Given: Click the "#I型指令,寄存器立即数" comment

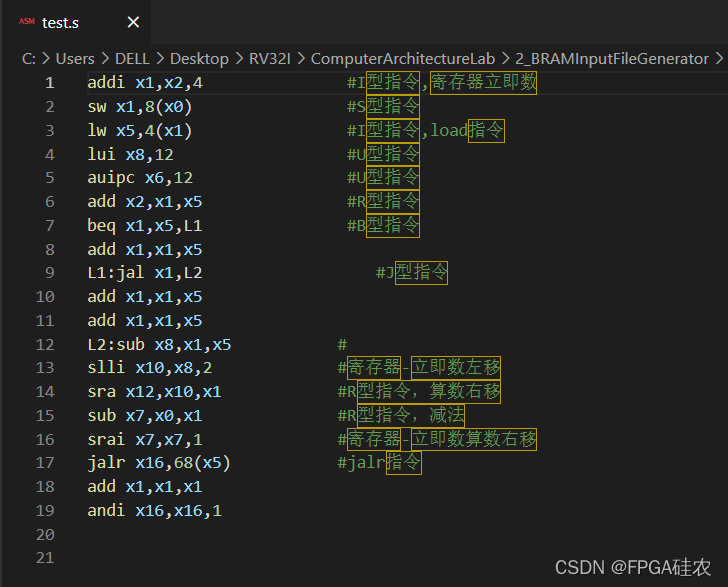Looking at the screenshot, I should click(x=442, y=83).
